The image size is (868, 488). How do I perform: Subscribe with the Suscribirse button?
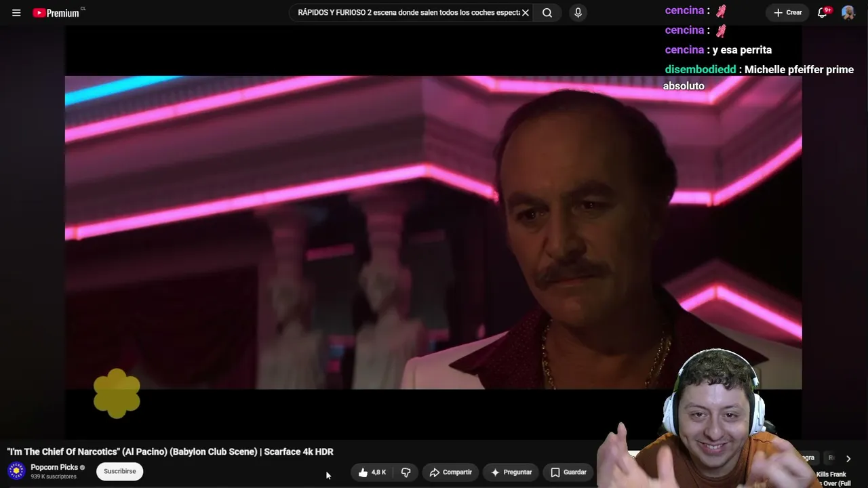coord(120,472)
